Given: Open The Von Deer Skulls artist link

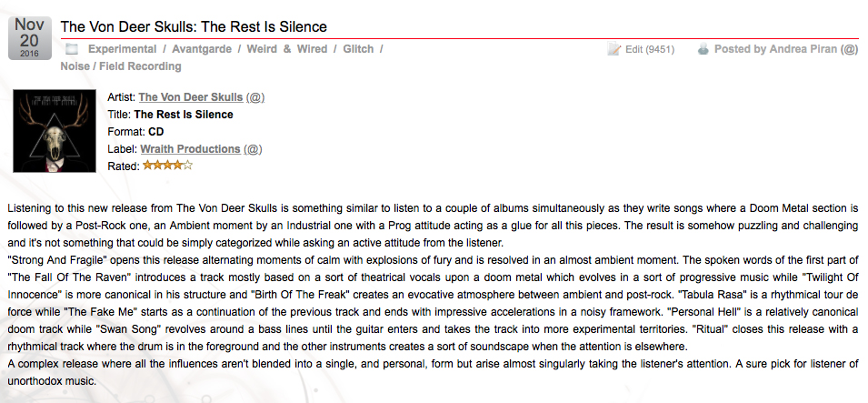Looking at the screenshot, I should point(191,97).
